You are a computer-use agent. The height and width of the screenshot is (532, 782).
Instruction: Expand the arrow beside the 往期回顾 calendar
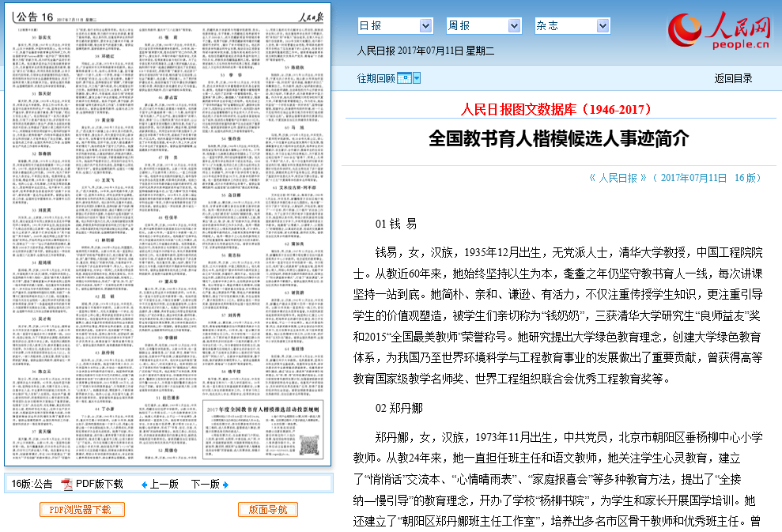coord(417,78)
